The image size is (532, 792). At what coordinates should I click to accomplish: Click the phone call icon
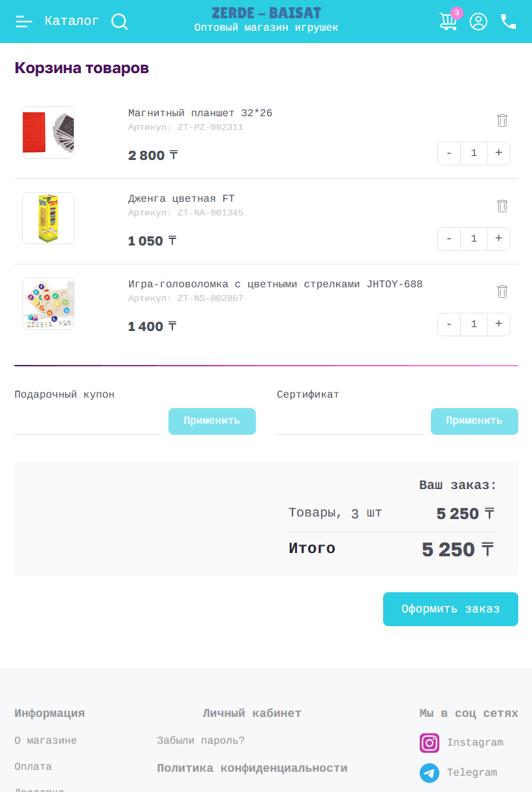point(509,22)
